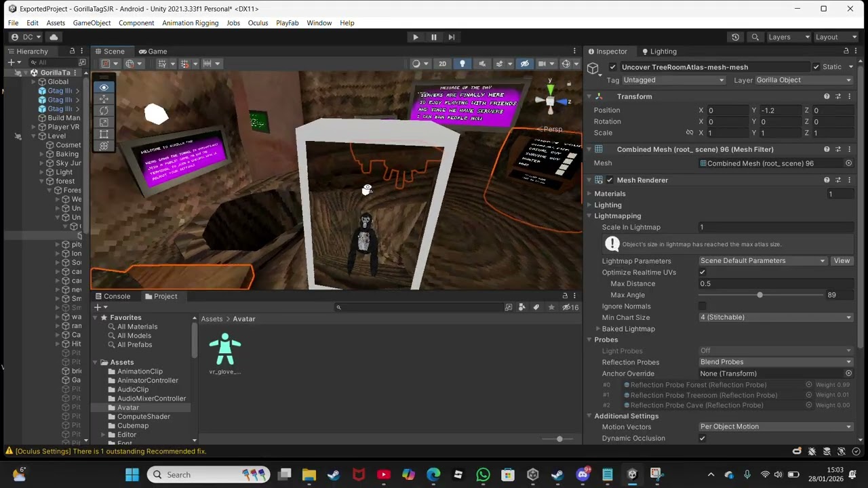Adjust the Max Angle slider

pyautogui.click(x=759, y=295)
